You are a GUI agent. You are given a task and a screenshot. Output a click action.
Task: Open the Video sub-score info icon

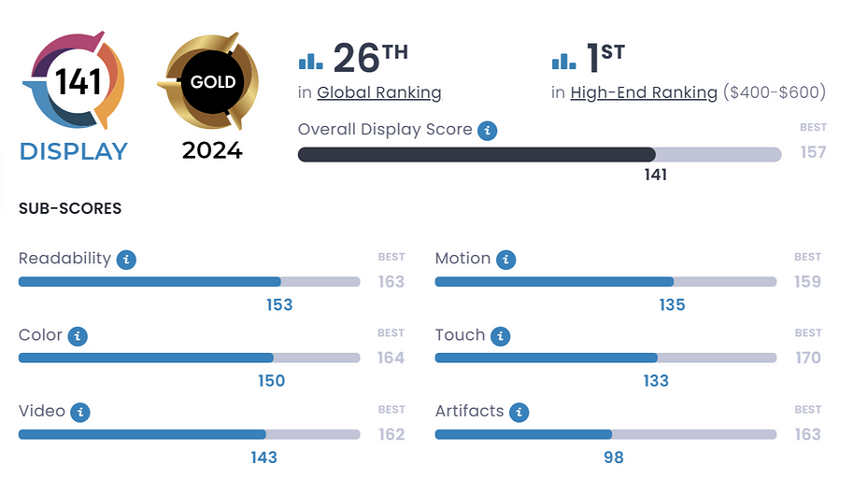(80, 412)
